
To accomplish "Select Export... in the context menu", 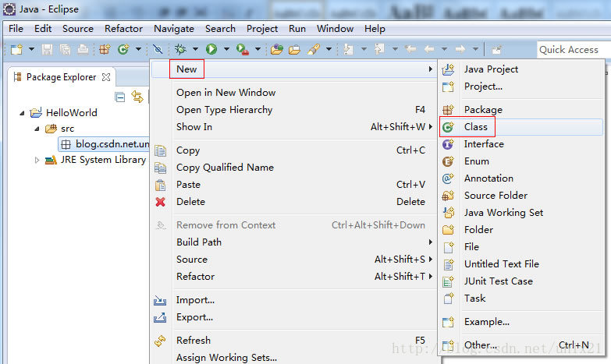I will click(x=293, y=317).
